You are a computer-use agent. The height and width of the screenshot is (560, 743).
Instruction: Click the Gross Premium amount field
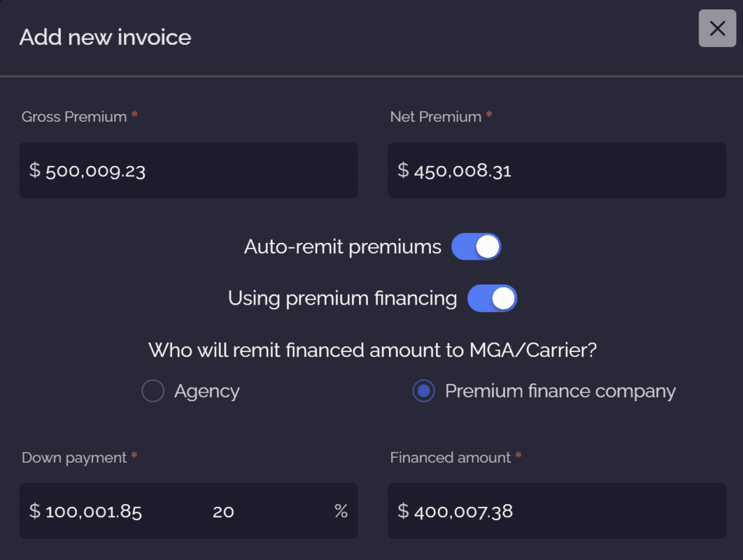[189, 170]
